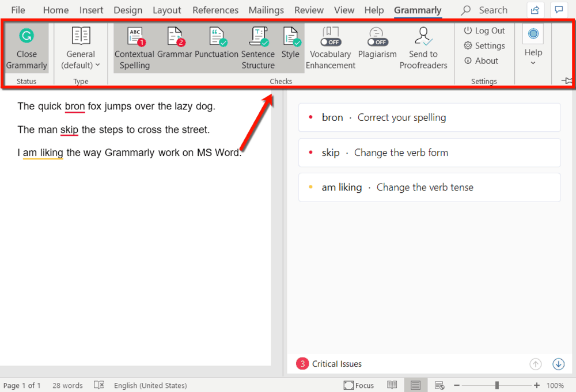The height and width of the screenshot is (392, 576).
Task: Open the 'am liking' verb tense card
Action: [x=430, y=188]
